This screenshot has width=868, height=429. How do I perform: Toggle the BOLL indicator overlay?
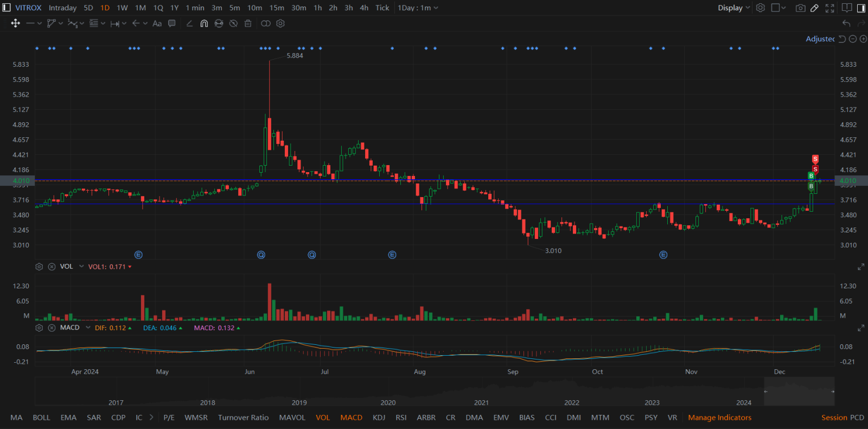point(41,418)
